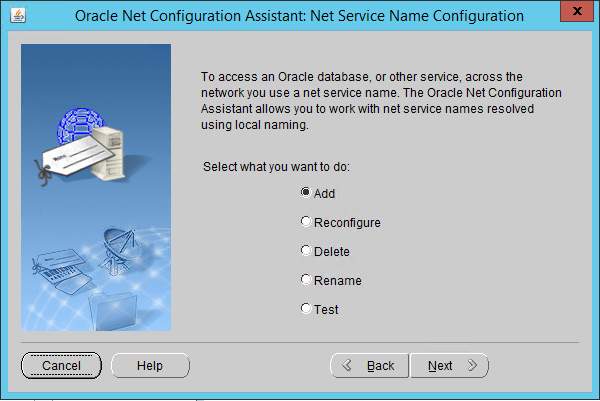Proceed with the Next button
The image size is (600, 401).
click(449, 365)
